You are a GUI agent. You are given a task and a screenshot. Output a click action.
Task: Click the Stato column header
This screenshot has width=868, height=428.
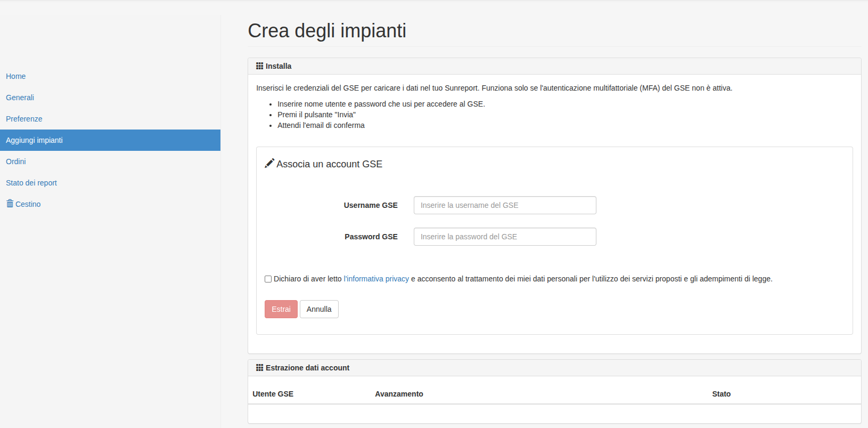click(x=721, y=394)
